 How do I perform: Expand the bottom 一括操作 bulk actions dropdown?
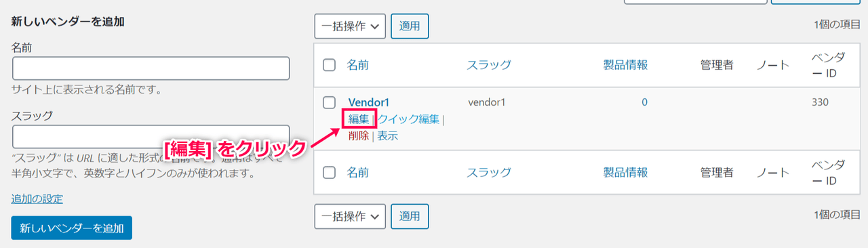coord(350,216)
